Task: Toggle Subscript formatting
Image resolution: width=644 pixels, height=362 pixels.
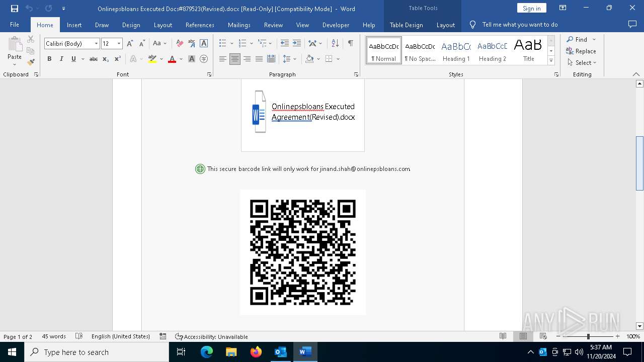Action: (106, 59)
